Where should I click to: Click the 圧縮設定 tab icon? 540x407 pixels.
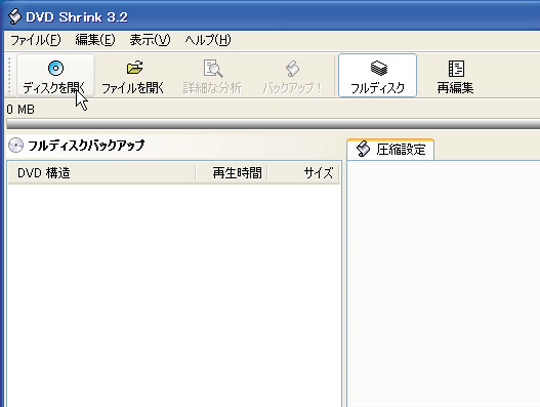point(363,149)
